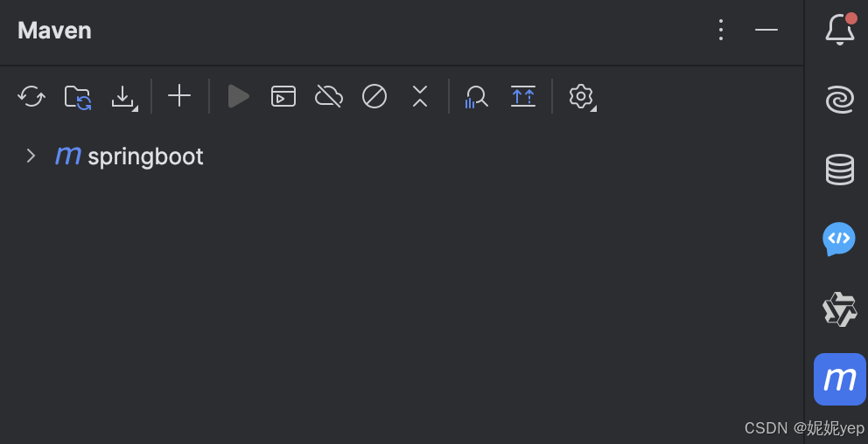Image resolution: width=868 pixels, height=444 pixels.
Task: Click the blue up-arrows toolbar icon
Action: [x=523, y=96]
